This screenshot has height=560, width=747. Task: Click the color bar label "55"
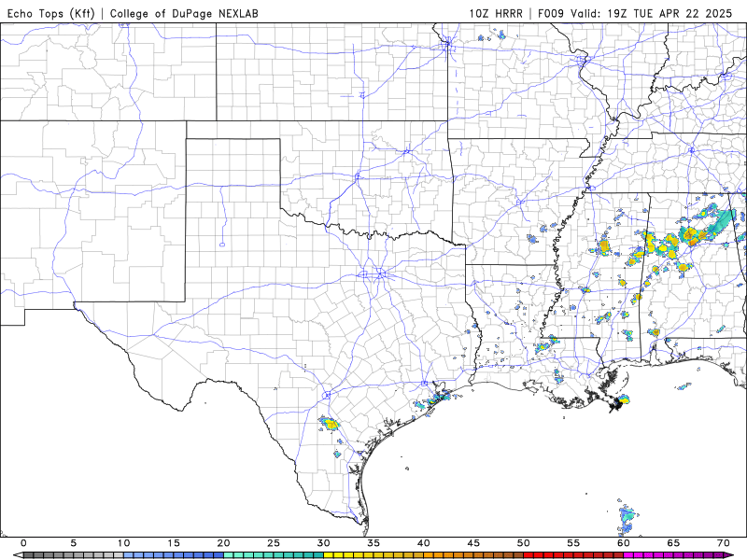click(573, 543)
